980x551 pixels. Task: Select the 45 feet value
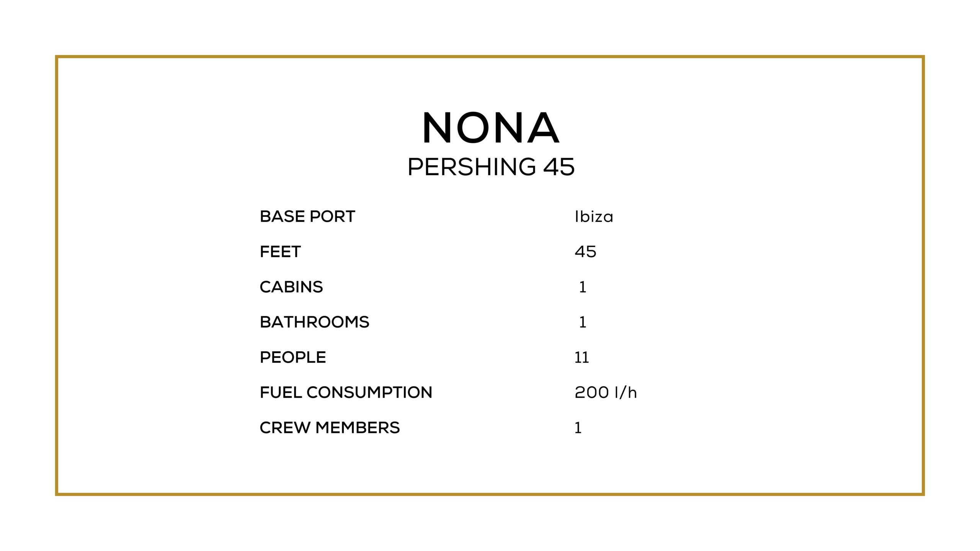(x=585, y=252)
